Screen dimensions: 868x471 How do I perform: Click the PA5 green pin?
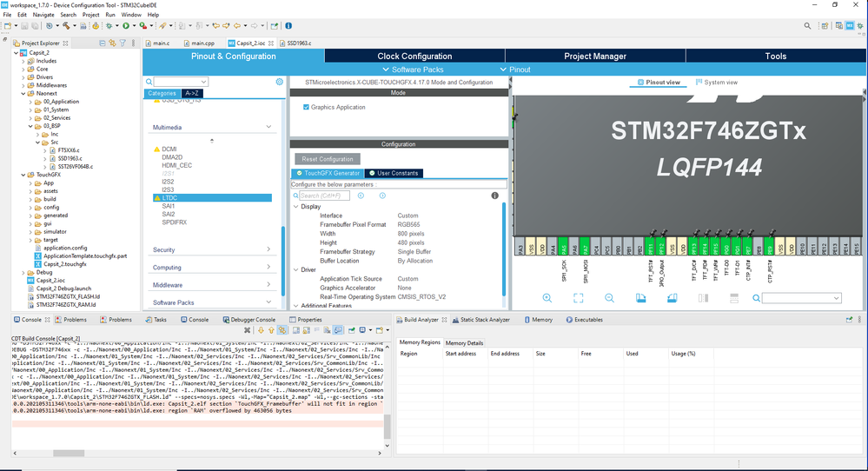[x=563, y=247]
